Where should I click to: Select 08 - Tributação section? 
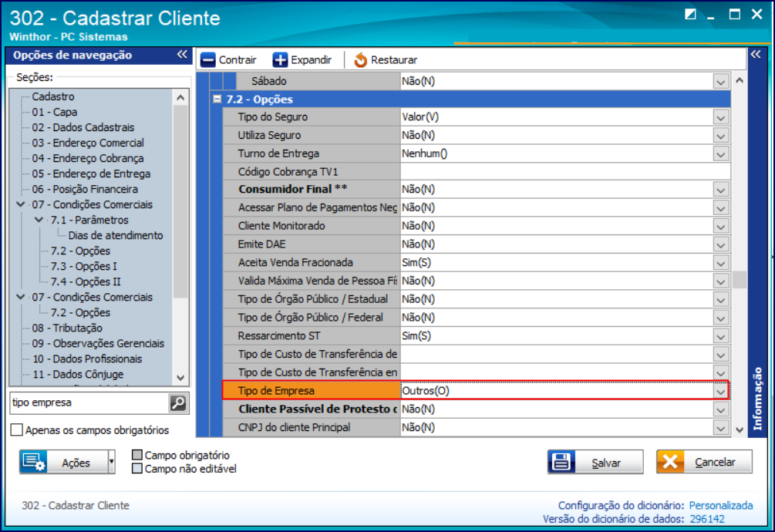[67, 328]
